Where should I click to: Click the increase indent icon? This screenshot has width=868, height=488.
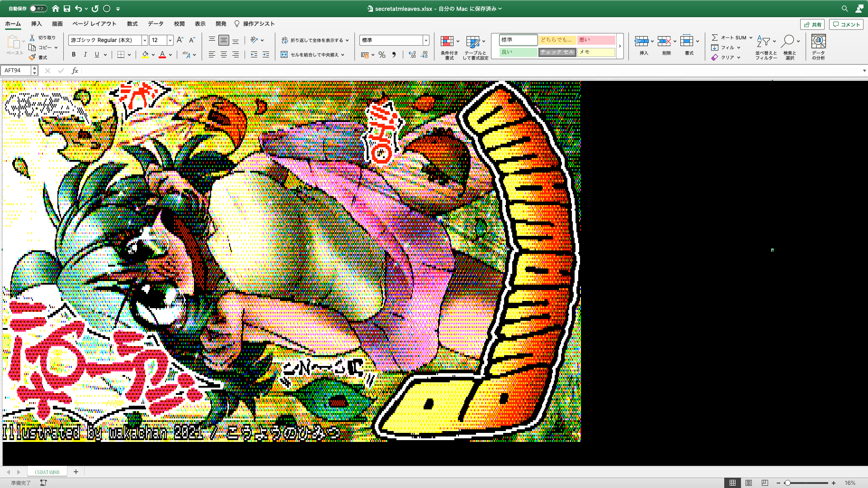(x=266, y=55)
